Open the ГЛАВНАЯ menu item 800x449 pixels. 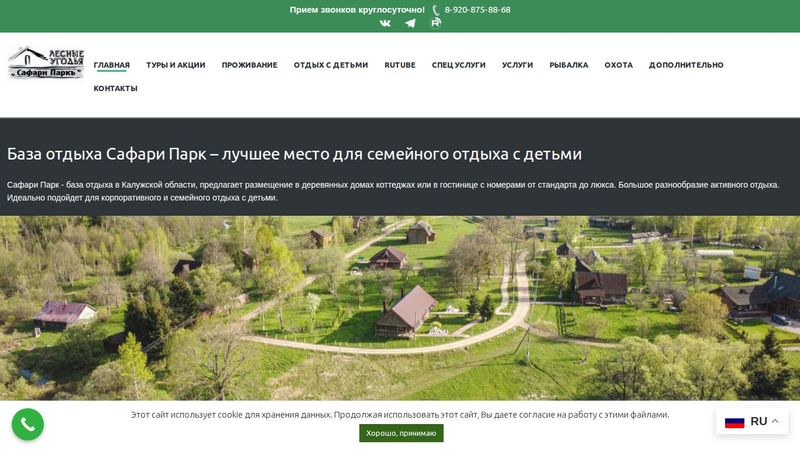point(112,65)
